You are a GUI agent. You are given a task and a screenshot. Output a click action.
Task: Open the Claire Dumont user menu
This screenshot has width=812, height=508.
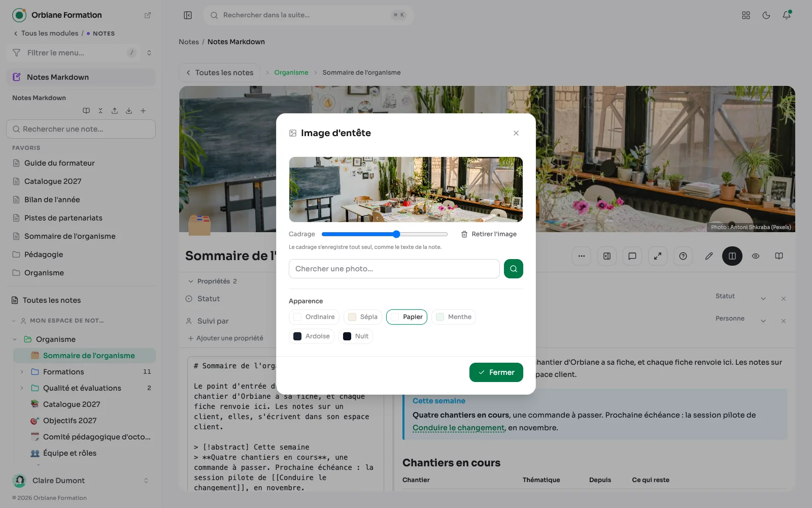click(x=81, y=481)
